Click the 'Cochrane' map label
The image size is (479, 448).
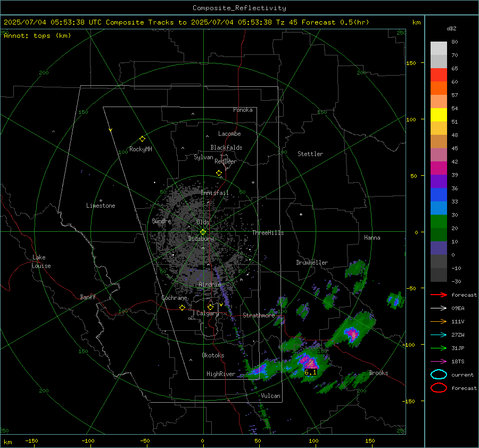174,298
